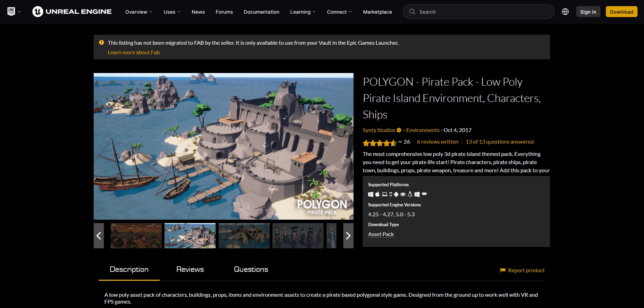The height and width of the screenshot is (308, 644).
Task: Click the Apple platform icon
Action: [x=377, y=194]
